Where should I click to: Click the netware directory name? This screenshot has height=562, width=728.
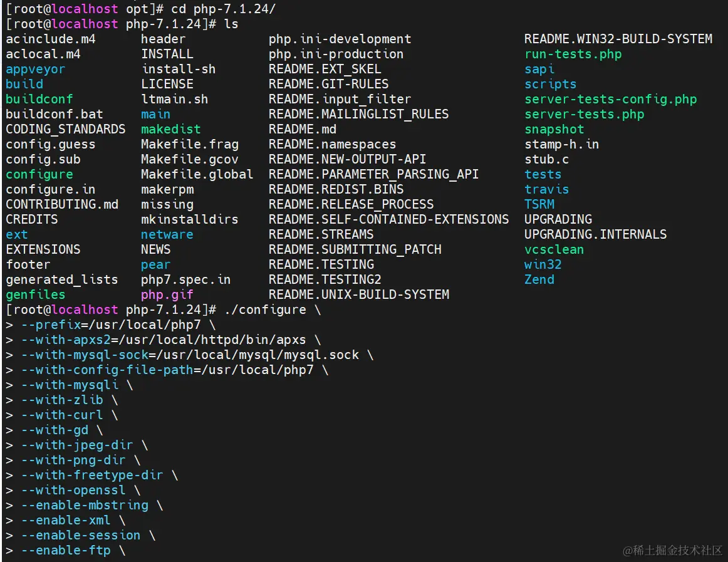pyautogui.click(x=167, y=234)
